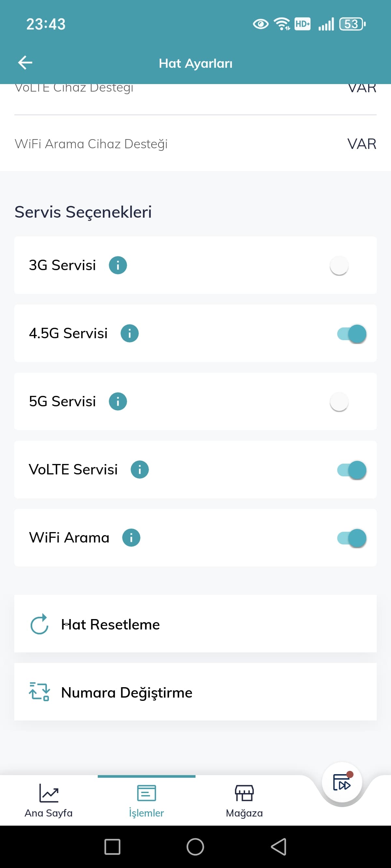Tap the WiFi Arama Cihaz Desteği row
Viewport: 391px width, 868px height.
point(195,144)
